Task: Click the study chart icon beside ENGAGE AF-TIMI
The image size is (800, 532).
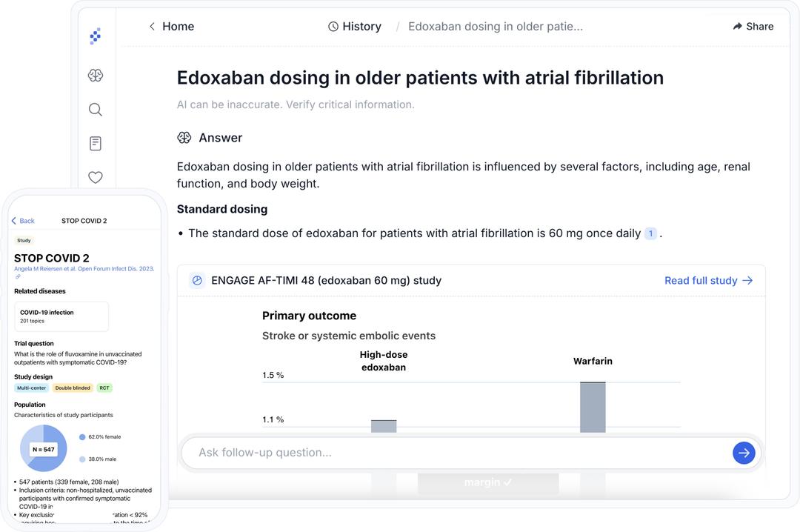Action: coord(197,280)
